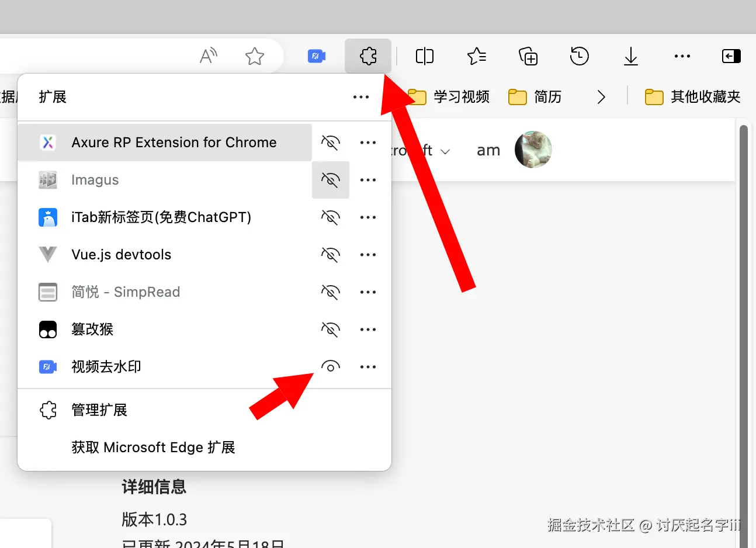
Task: Select Axure RP Extension for Chrome
Action: [165, 143]
